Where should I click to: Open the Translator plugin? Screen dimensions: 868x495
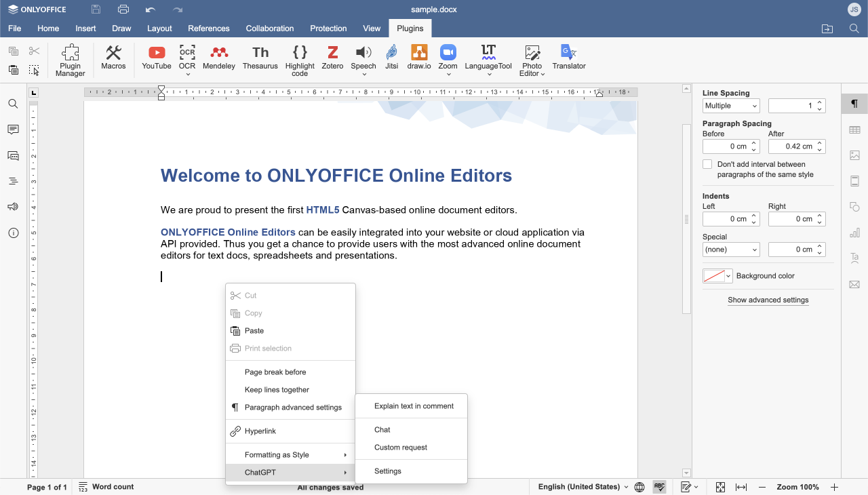click(x=569, y=58)
